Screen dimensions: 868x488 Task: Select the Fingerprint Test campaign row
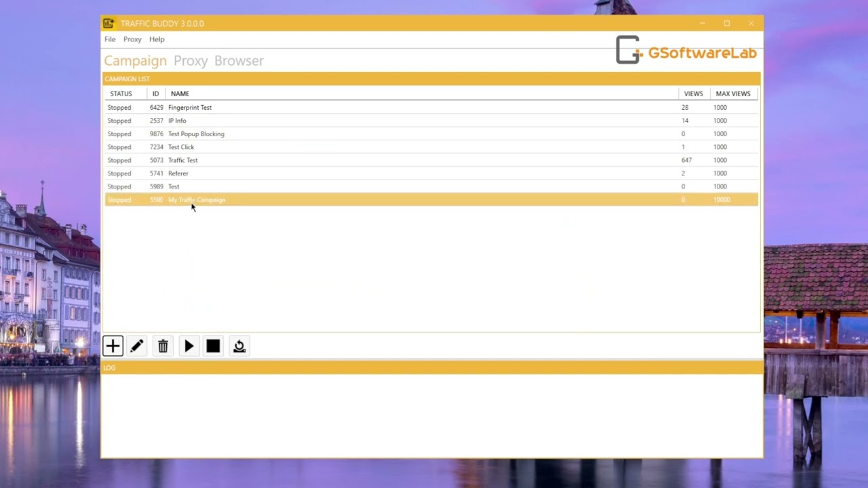point(431,108)
